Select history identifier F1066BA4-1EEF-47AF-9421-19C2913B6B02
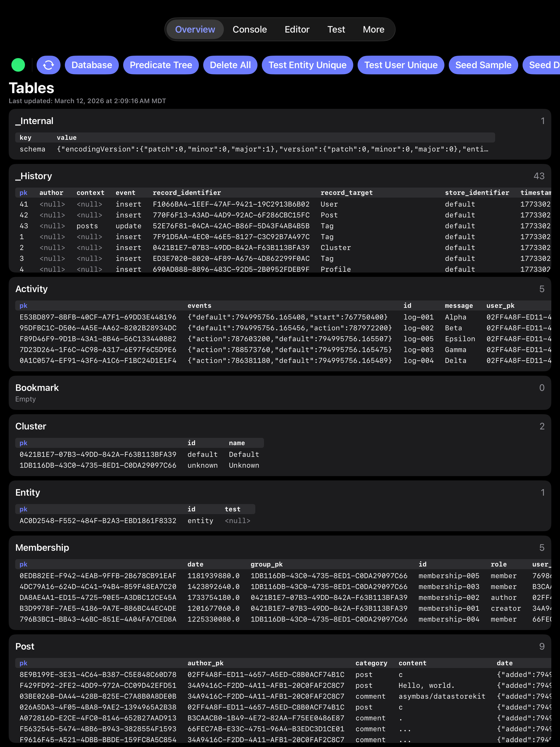The width and height of the screenshot is (560, 747). (x=231, y=204)
